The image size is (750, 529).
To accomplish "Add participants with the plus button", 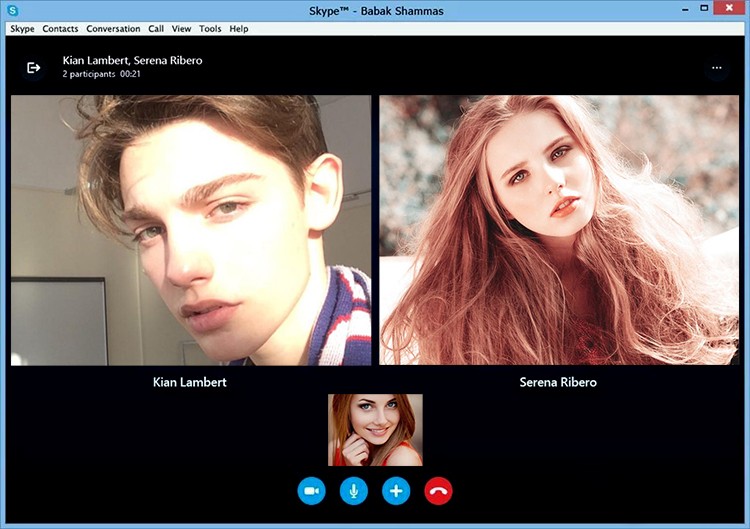I will click(396, 491).
